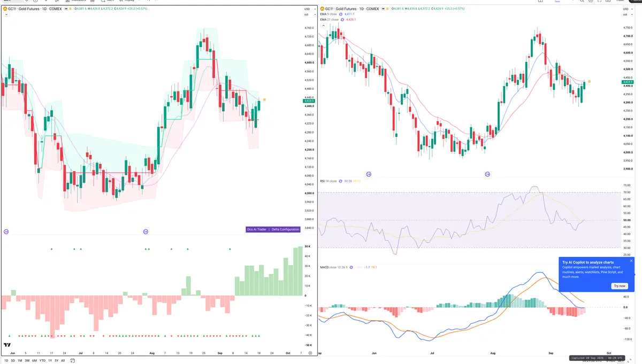Click the Delta Configuration label

click(286, 229)
